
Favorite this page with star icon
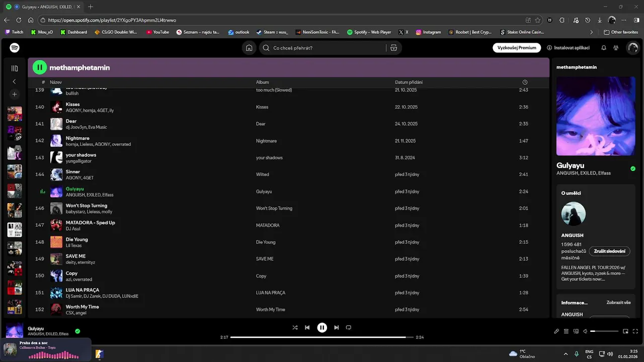tap(538, 20)
